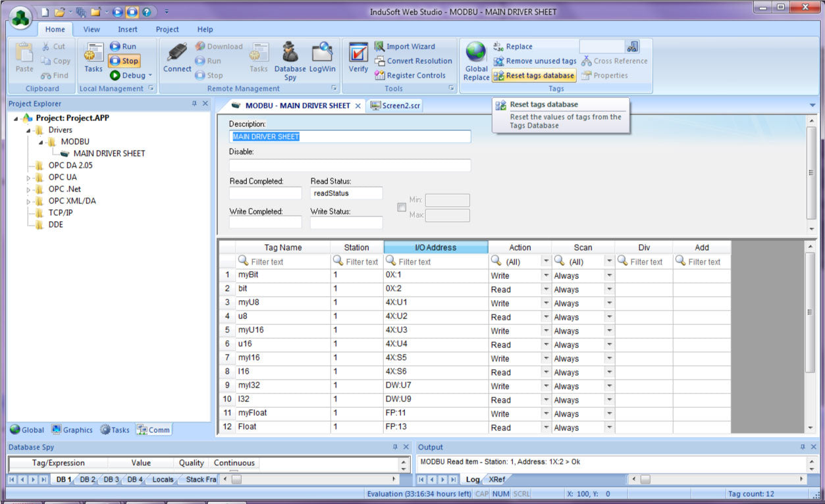Click the Tag Name column header
The width and height of the screenshot is (825, 504).
pyautogui.click(x=283, y=247)
